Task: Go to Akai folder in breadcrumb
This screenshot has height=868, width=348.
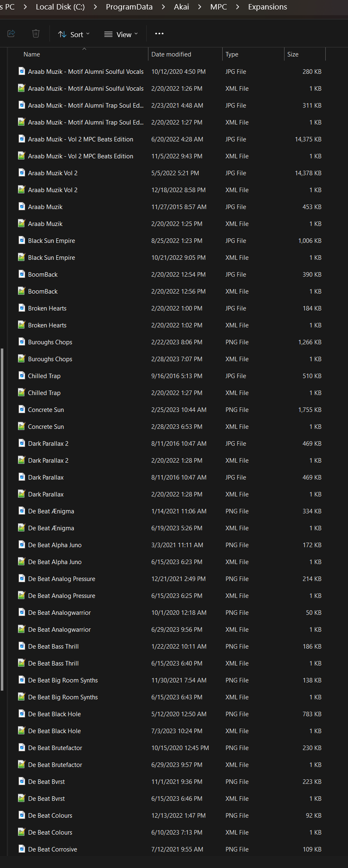Action: pos(181,7)
